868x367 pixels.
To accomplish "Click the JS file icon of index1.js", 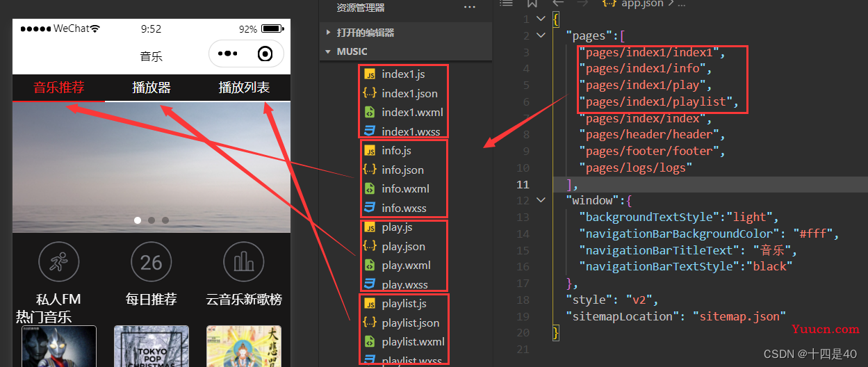I will coord(370,74).
